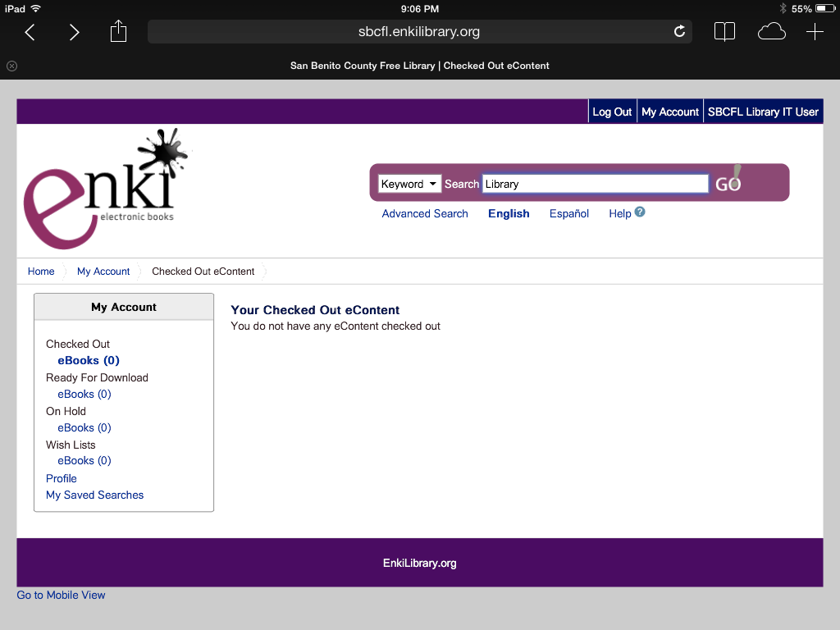
Task: Open On Hold eBooks (0)
Action: click(x=84, y=427)
